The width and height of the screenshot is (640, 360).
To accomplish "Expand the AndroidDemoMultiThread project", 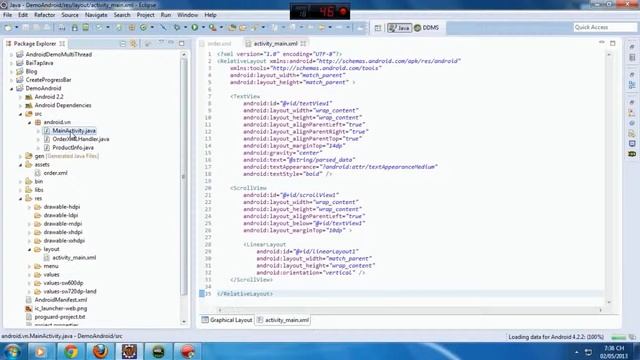I will (x=11, y=54).
